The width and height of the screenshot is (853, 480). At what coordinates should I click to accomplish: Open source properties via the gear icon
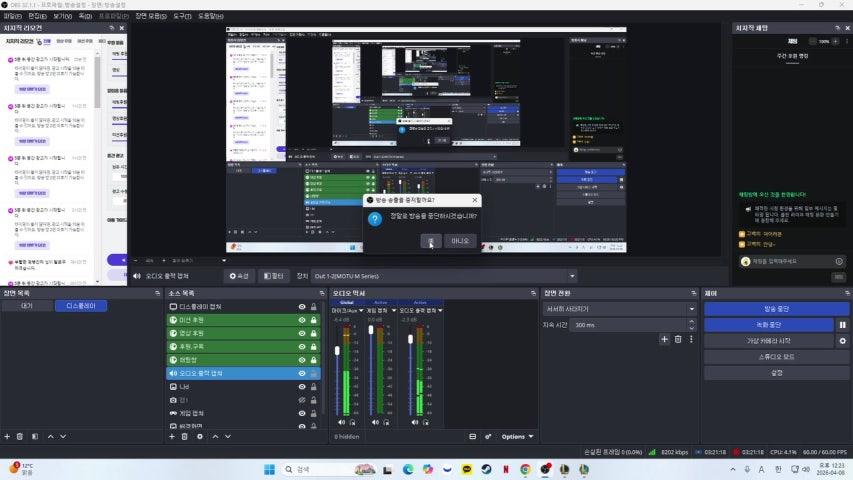pyautogui.click(x=200, y=436)
